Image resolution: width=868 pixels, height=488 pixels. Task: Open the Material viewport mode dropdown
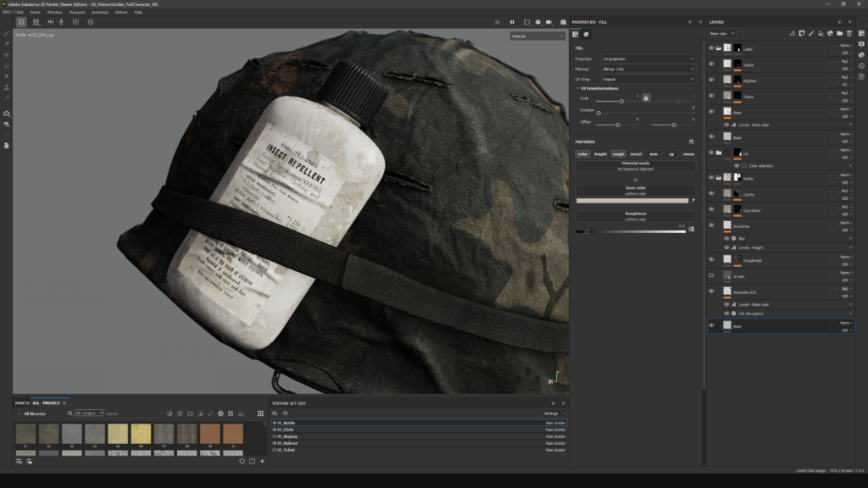537,36
